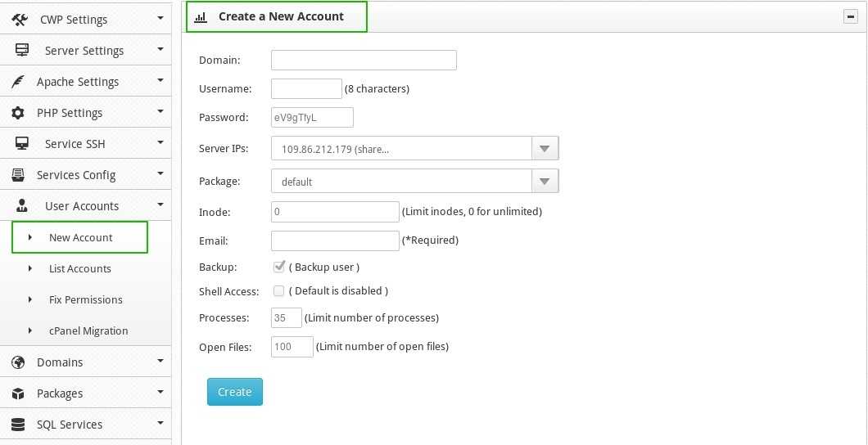The height and width of the screenshot is (445, 868).
Task: Click the Domain input field
Action: [364, 61]
